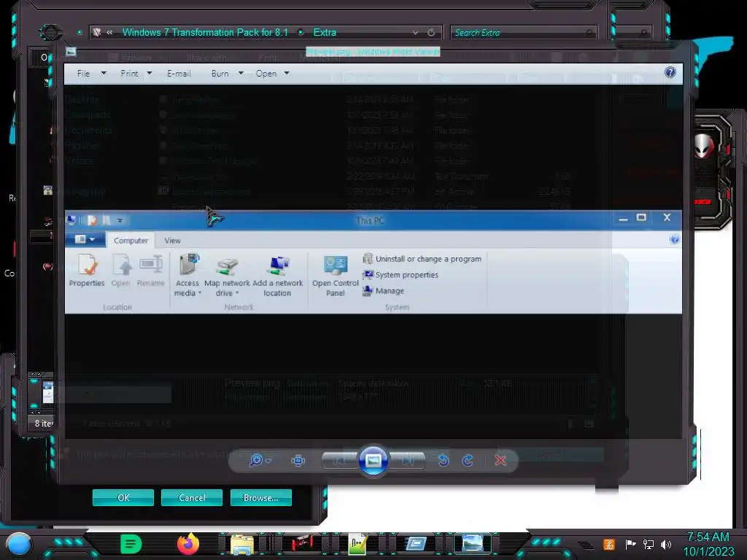Click Windows 7 Transformation Pack breadcrumb
Viewport: 747px width, 560px height.
[x=205, y=32]
